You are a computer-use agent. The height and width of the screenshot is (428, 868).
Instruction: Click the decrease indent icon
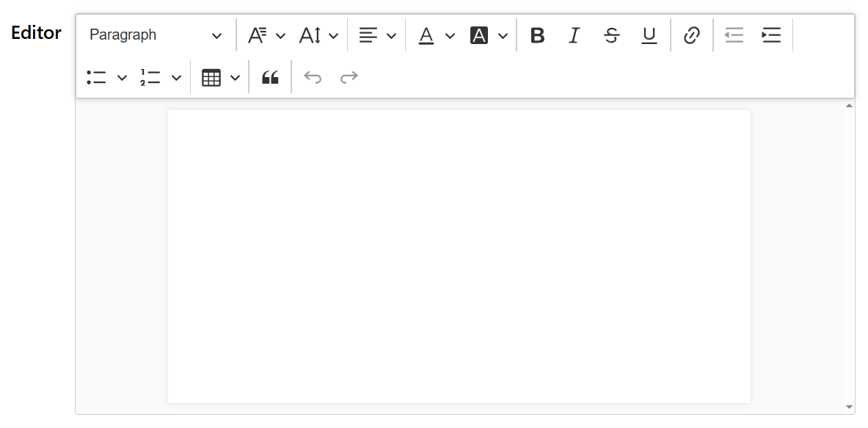(x=734, y=35)
